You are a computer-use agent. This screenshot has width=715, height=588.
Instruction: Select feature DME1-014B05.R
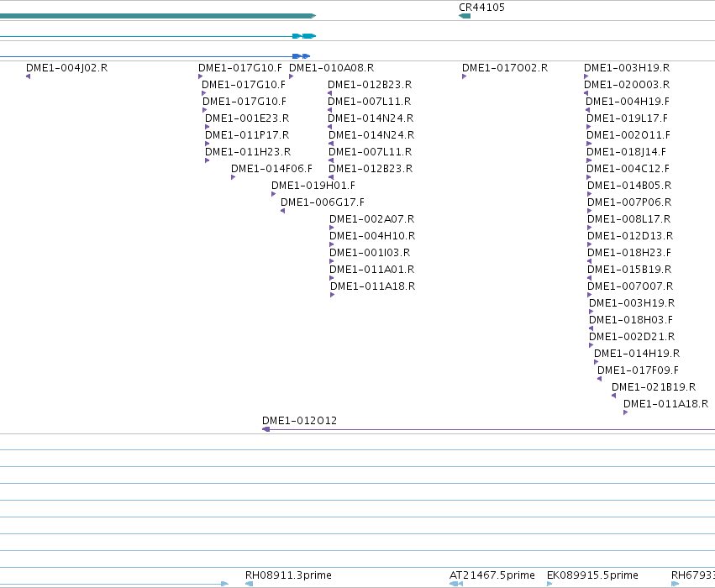pyautogui.click(x=629, y=186)
